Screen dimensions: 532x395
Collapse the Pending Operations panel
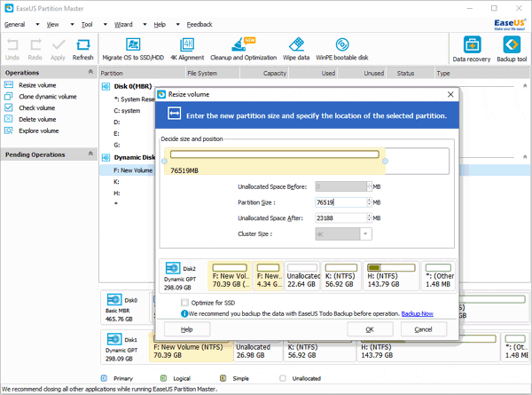[x=90, y=154]
